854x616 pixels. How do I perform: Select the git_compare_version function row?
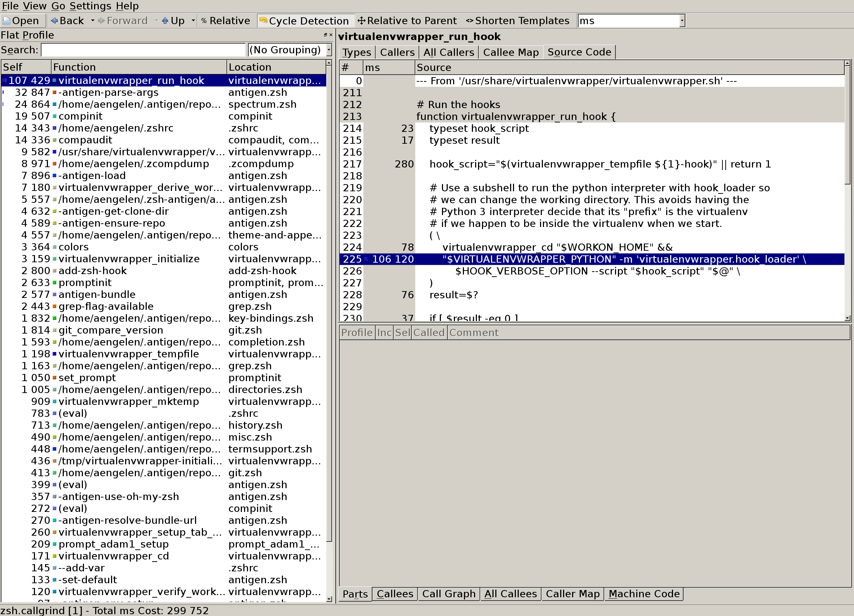163,330
